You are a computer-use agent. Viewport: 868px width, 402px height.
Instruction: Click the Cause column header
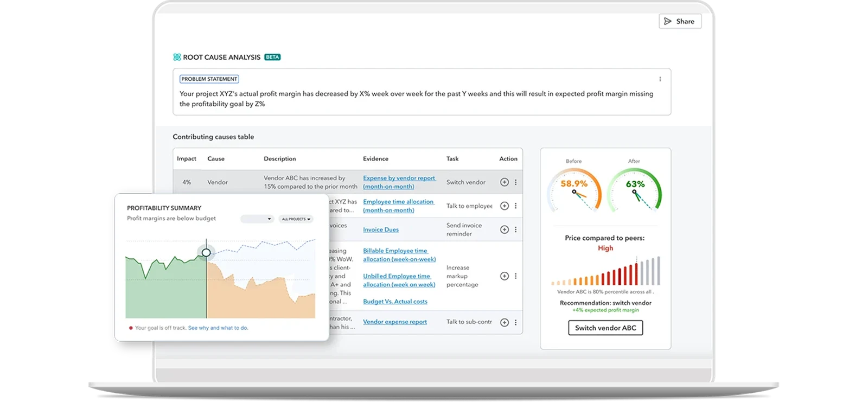(x=216, y=159)
